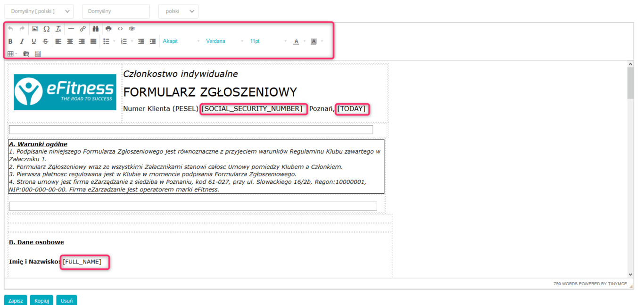
Task: Click the Domyślny template name field
Action: (x=116, y=11)
